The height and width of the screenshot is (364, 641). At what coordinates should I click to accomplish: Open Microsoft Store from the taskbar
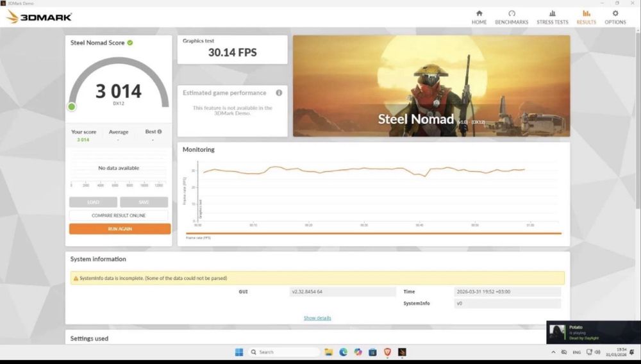[x=372, y=352]
